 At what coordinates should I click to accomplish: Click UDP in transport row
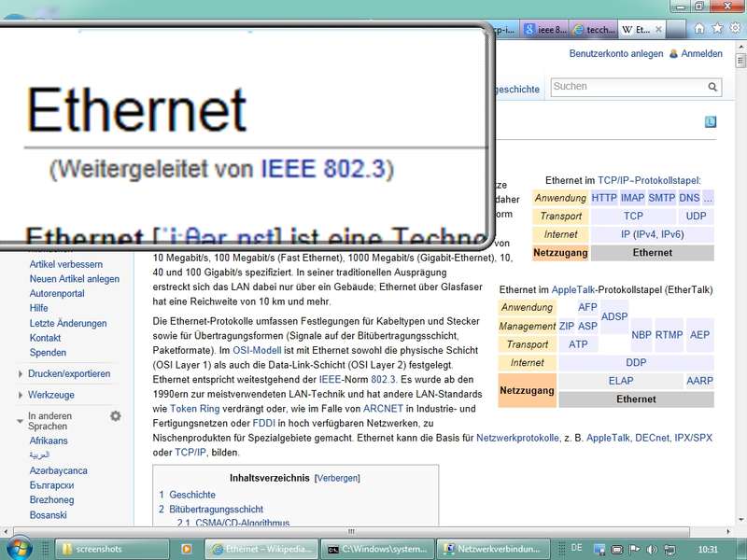click(x=696, y=217)
